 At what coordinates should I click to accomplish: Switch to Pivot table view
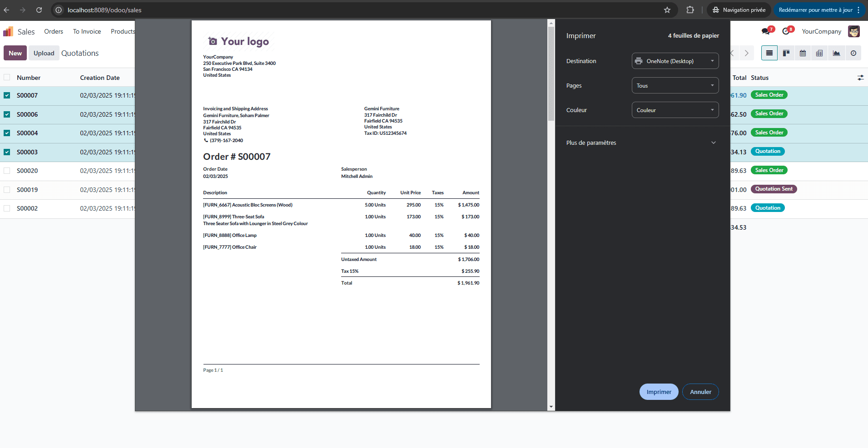pos(819,53)
